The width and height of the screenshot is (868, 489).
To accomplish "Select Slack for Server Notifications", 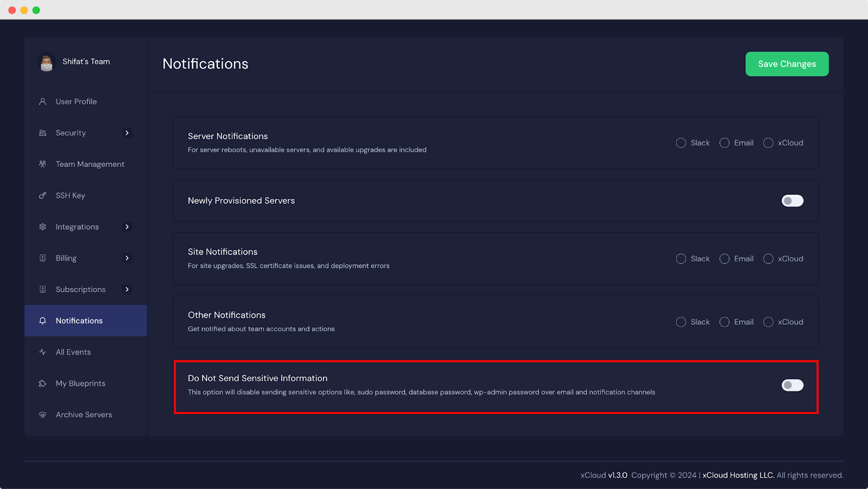I will point(681,143).
